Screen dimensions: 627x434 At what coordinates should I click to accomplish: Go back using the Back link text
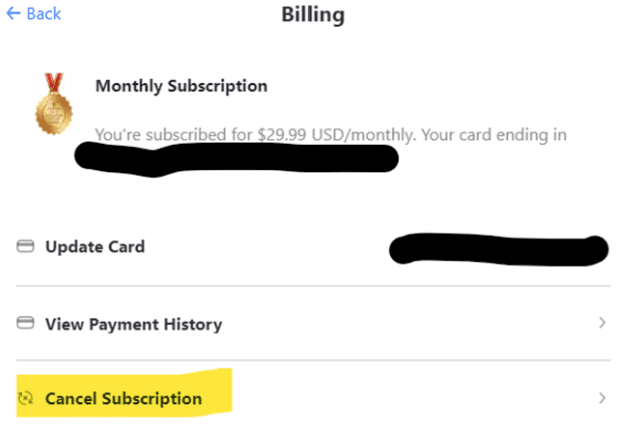(x=44, y=14)
